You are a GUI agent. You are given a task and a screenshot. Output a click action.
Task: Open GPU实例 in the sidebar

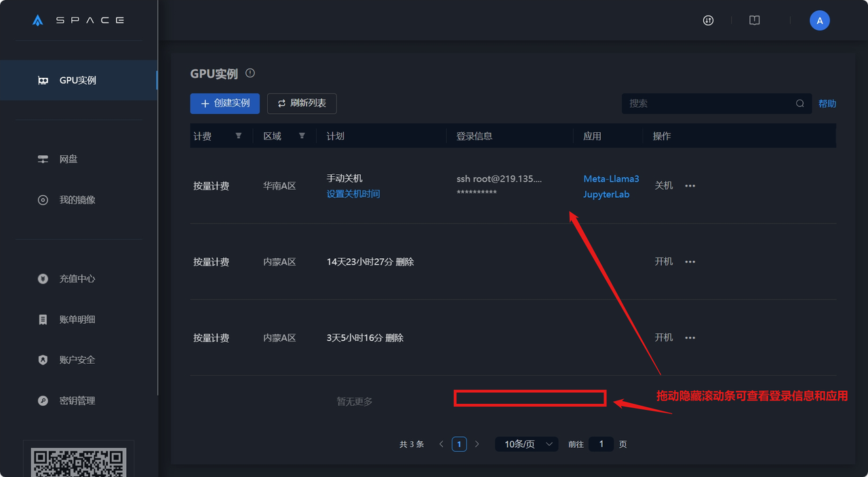[78, 80]
